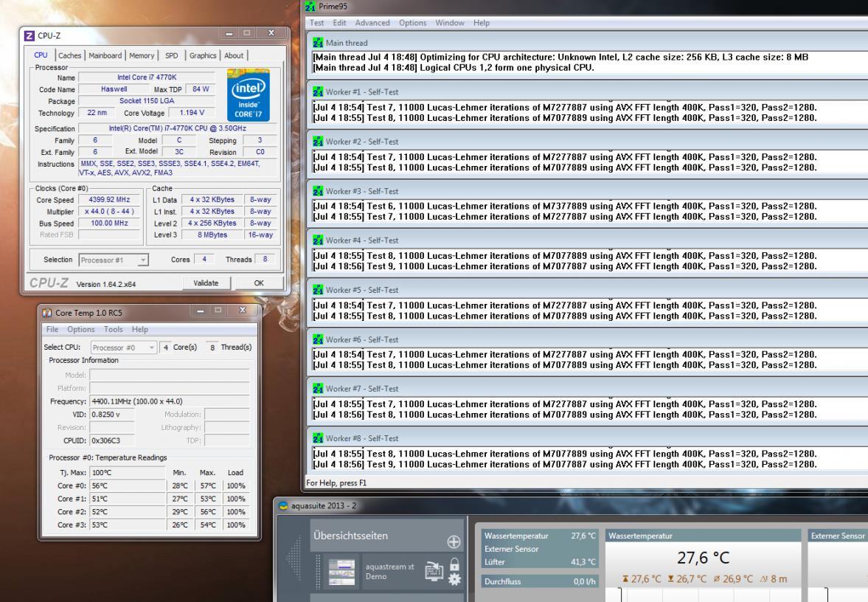868x602 pixels.
Task: Click the Frequency field in Core Temp
Action: pyautogui.click(x=170, y=401)
